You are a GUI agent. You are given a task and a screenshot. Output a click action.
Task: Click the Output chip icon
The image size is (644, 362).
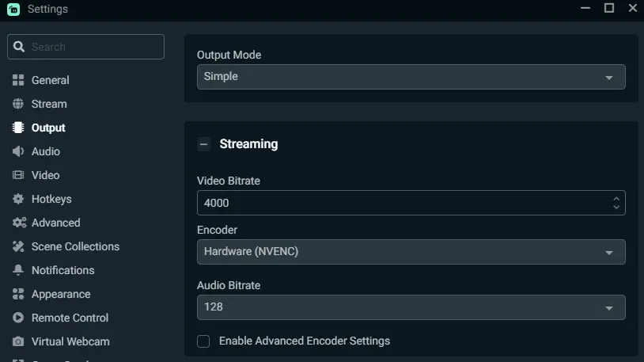[x=18, y=128]
